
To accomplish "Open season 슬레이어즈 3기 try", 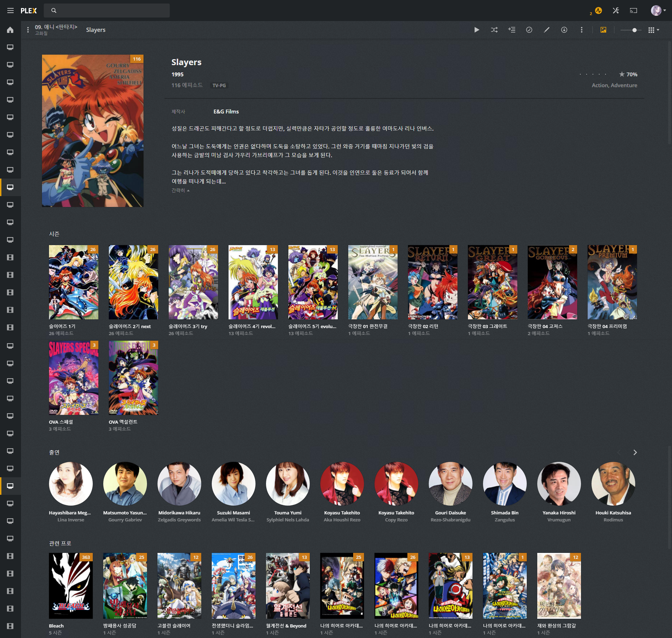I will 193,282.
